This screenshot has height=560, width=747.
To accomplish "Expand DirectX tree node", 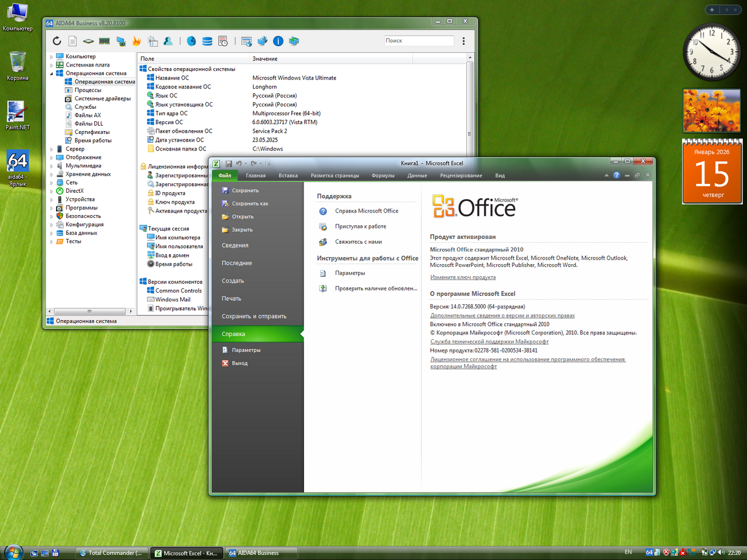I will tap(52, 191).
